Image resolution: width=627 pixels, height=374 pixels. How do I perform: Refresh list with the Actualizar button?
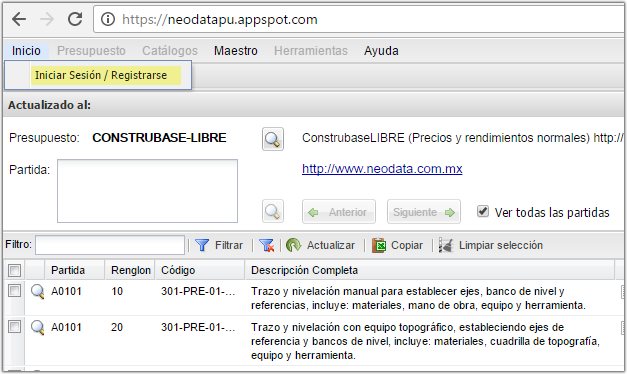pyautogui.click(x=320, y=245)
